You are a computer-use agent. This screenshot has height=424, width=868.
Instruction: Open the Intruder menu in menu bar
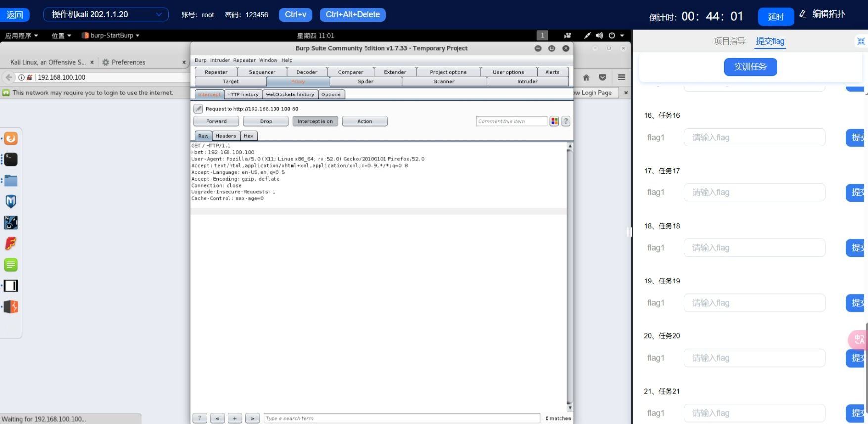point(220,60)
